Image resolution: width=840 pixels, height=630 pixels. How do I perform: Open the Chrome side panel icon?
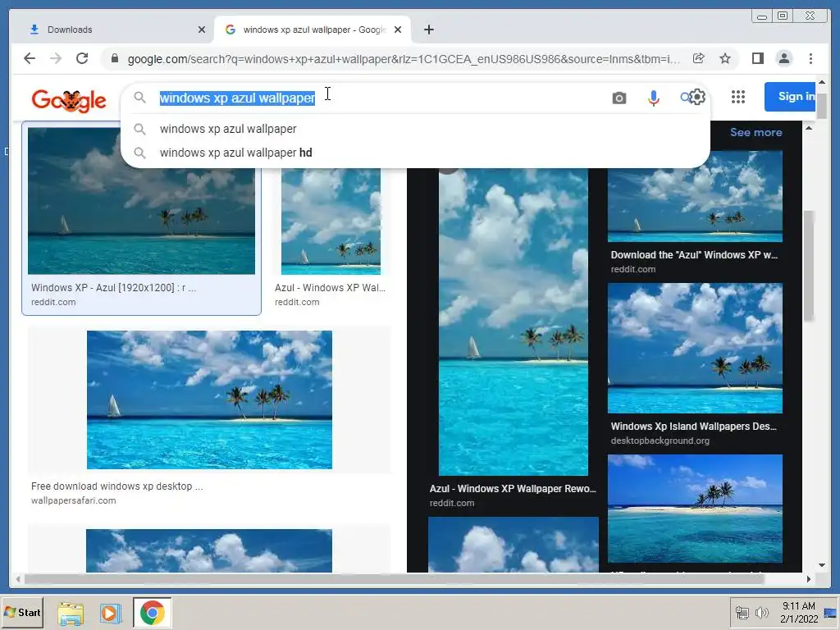click(x=757, y=58)
